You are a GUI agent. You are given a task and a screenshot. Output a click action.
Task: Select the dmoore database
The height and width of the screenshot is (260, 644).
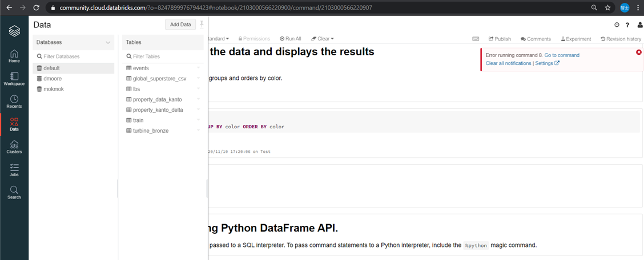(x=53, y=79)
